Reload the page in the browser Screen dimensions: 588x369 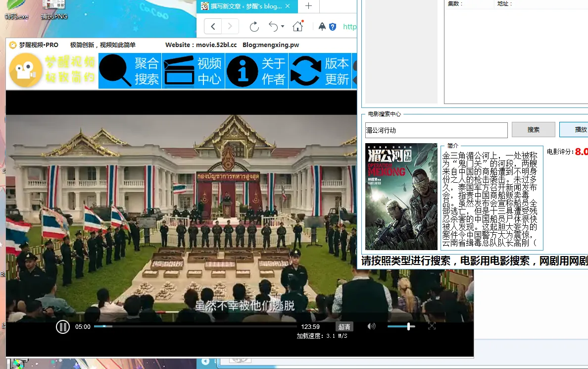coord(254,27)
